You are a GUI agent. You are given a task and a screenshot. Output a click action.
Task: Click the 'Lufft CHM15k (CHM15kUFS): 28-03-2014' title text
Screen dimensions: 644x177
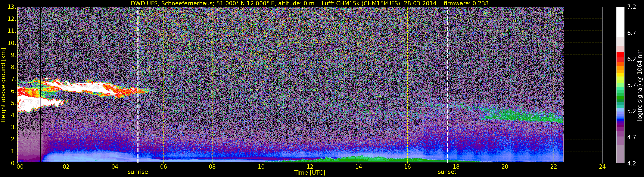click(x=379, y=3)
